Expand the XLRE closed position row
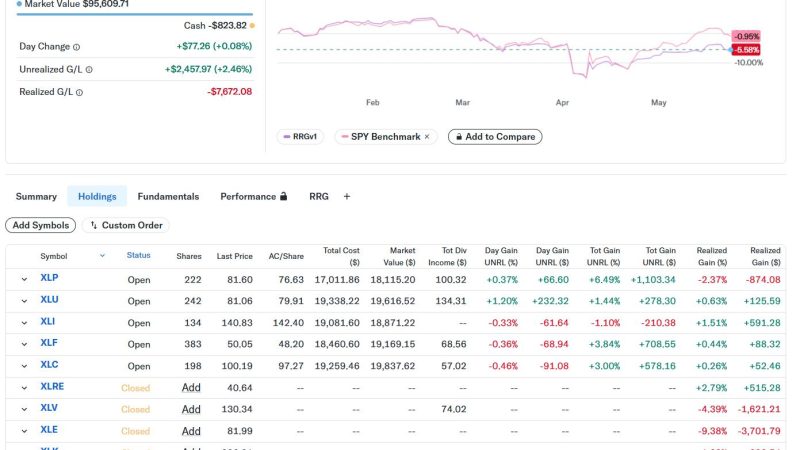Screen dimensions: 800x450 [24, 388]
